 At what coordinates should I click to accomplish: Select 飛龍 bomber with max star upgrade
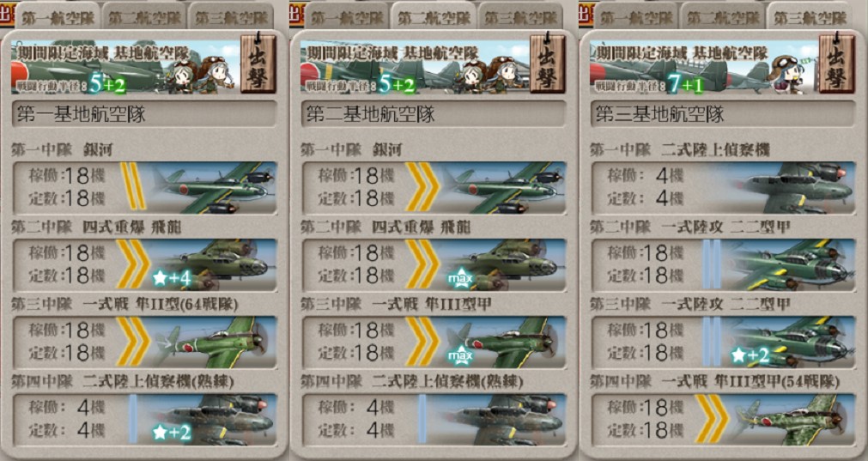434,265
